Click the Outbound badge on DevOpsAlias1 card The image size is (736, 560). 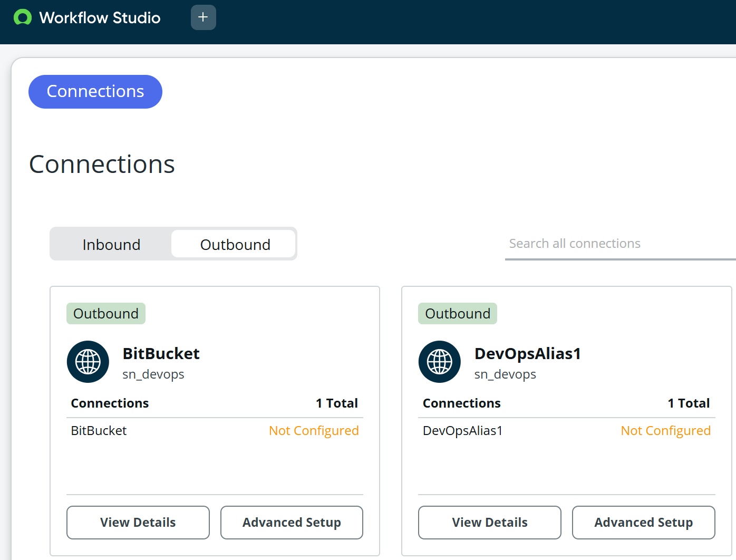pyautogui.click(x=458, y=314)
